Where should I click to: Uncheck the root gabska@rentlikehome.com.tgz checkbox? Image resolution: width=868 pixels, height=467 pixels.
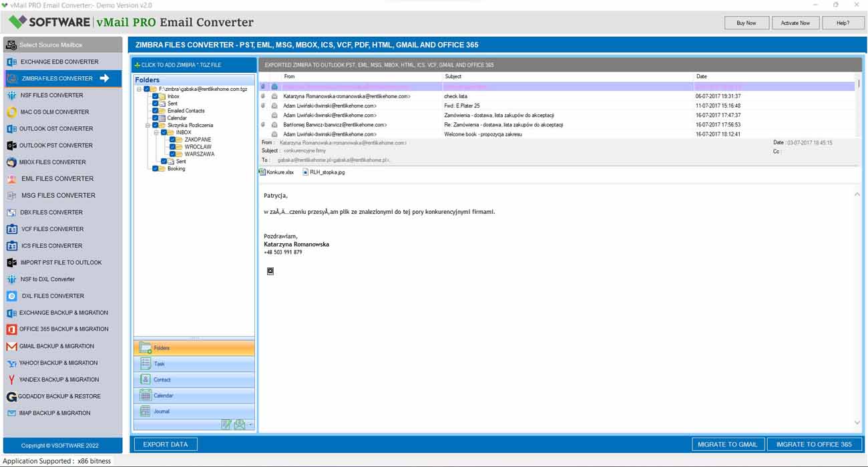(147, 89)
